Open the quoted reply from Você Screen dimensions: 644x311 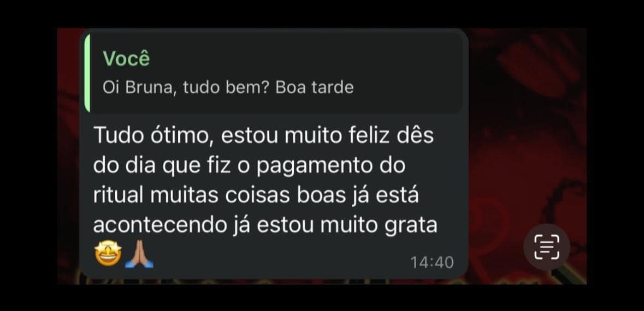tap(274, 73)
